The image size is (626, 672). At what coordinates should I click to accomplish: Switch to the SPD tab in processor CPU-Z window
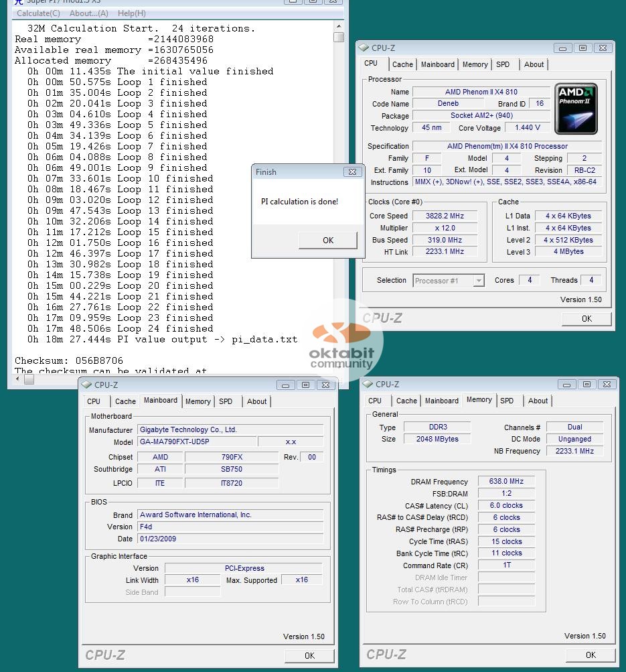click(x=503, y=64)
